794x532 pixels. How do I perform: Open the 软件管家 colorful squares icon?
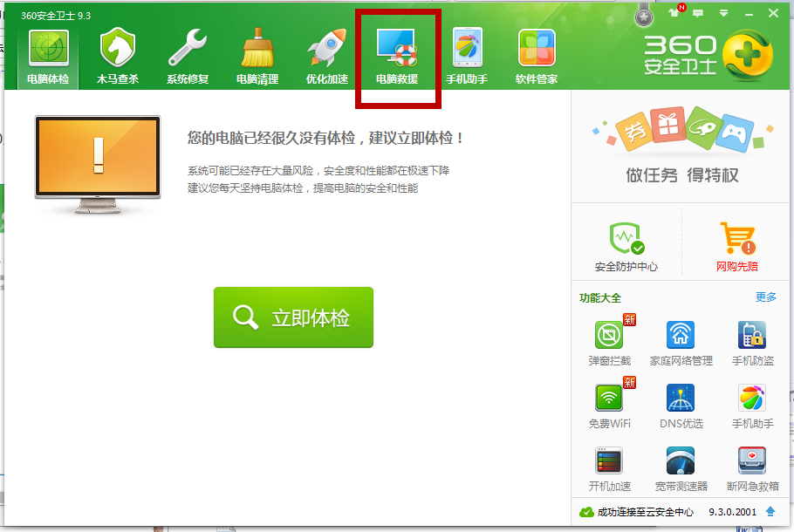[x=537, y=48]
